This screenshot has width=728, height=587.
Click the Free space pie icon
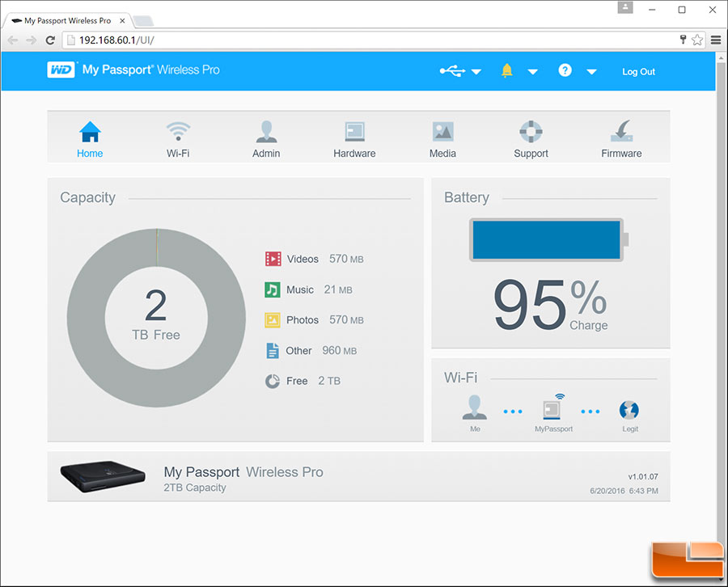pos(273,381)
